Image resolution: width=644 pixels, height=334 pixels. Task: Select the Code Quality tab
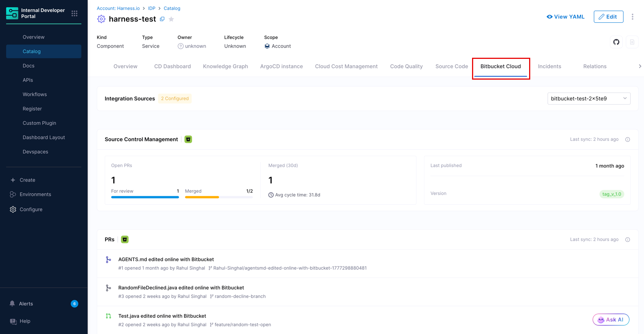click(406, 66)
